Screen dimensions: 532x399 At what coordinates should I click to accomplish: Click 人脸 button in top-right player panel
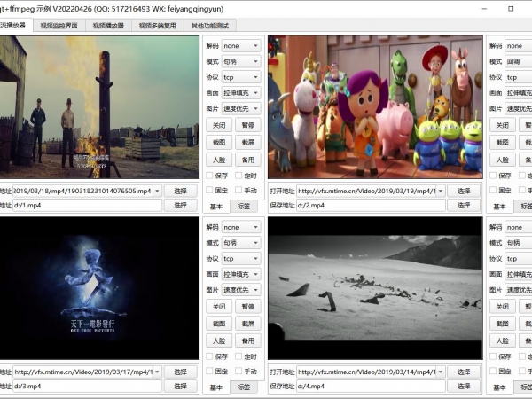[503, 160]
